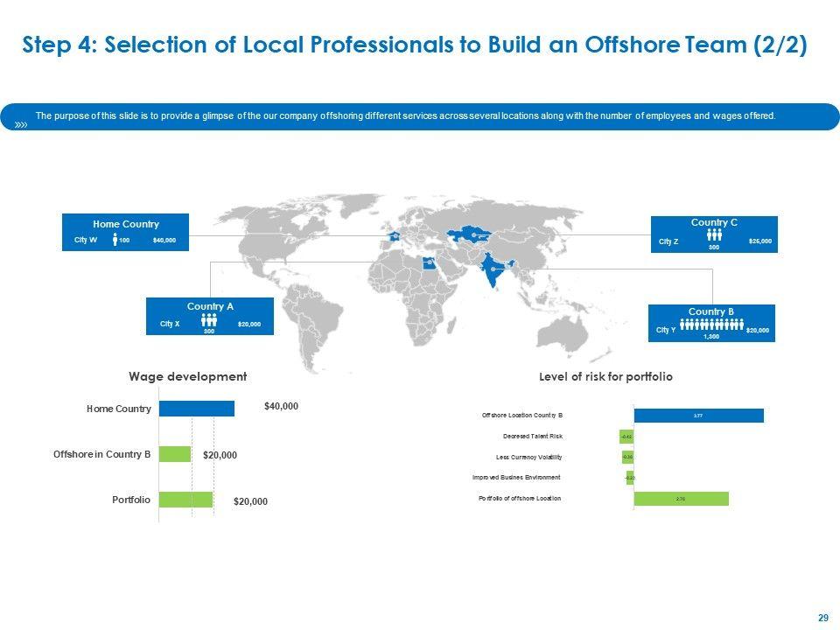Viewport: 840px width, 630px height.
Task: Click the 'Portfolio of offshore Location' label
Action: [x=520, y=498]
